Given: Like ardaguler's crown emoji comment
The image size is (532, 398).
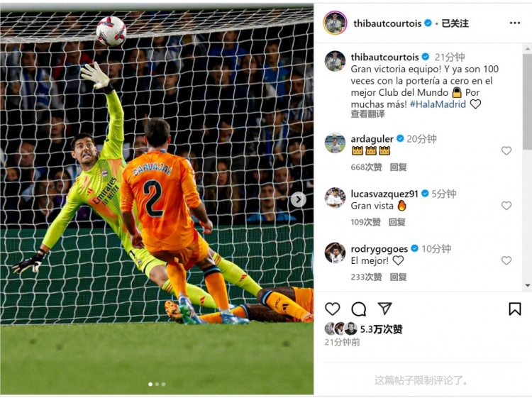Looking at the screenshot, I should coord(506,150).
